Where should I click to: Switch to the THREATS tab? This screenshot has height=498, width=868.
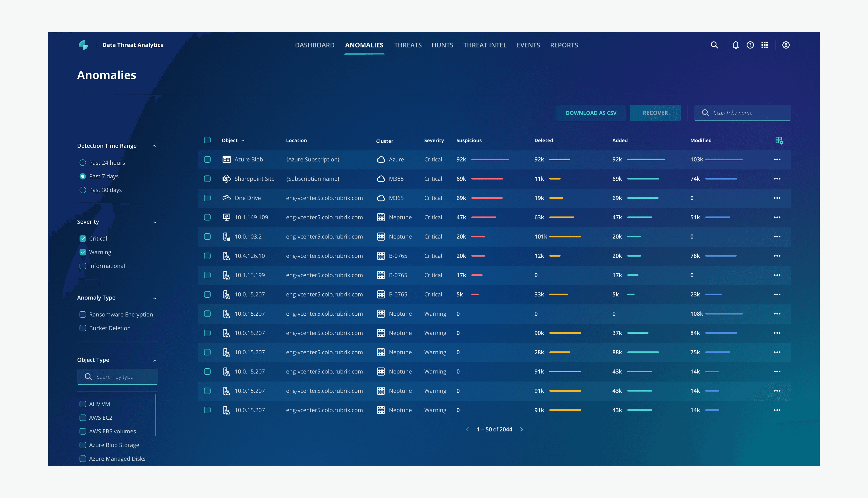pyautogui.click(x=408, y=45)
